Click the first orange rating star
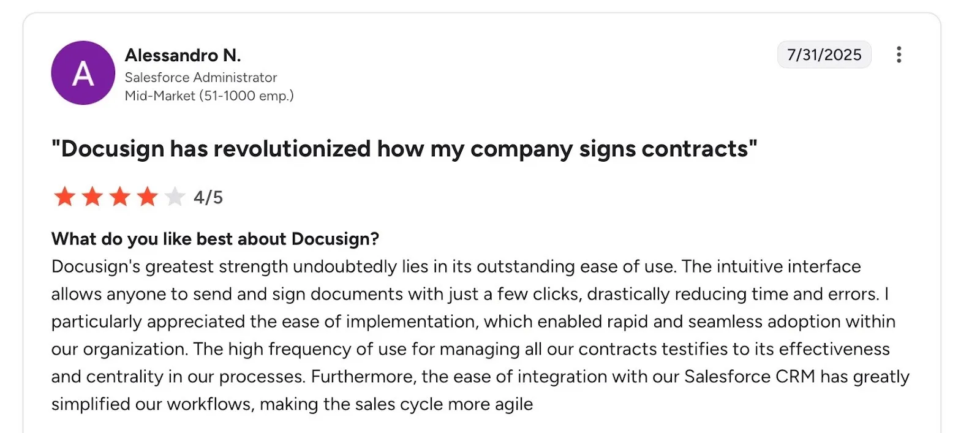The height and width of the screenshot is (433, 980). (x=64, y=197)
